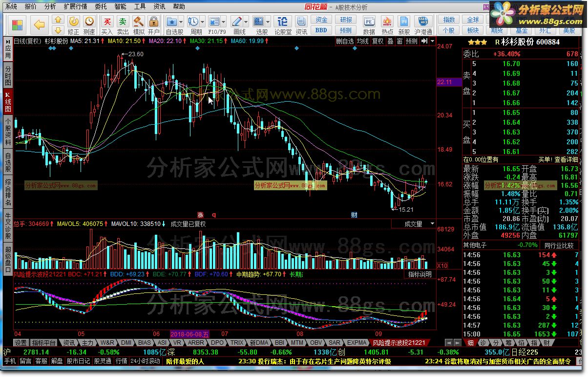
Task: Open the 论股堂 forum icon
Action: click(283, 24)
